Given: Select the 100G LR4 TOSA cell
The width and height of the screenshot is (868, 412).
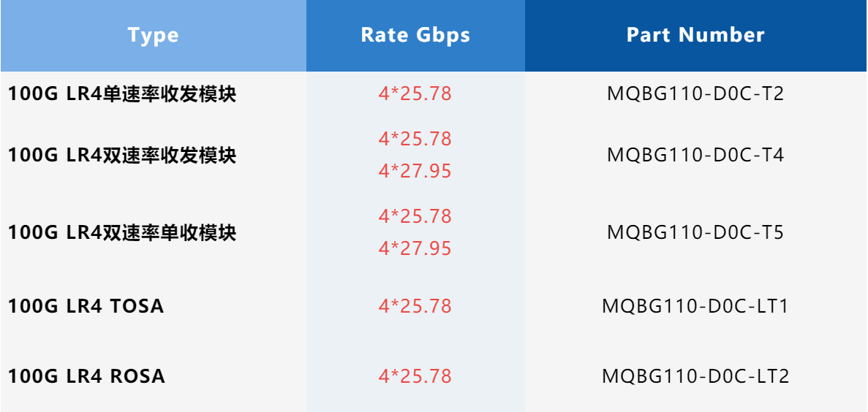Looking at the screenshot, I should point(86,306).
